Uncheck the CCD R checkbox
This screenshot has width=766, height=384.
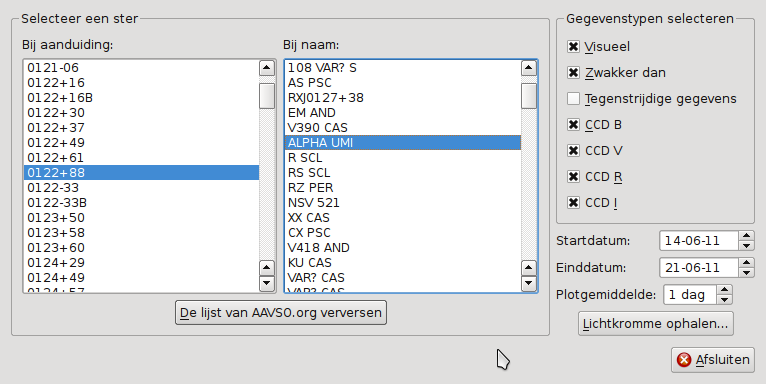click(574, 176)
